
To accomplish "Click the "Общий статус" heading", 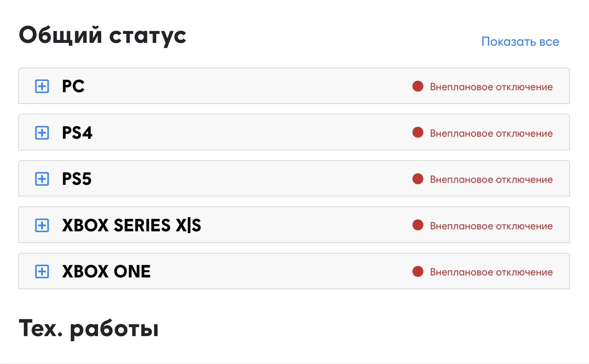I will (x=103, y=35).
